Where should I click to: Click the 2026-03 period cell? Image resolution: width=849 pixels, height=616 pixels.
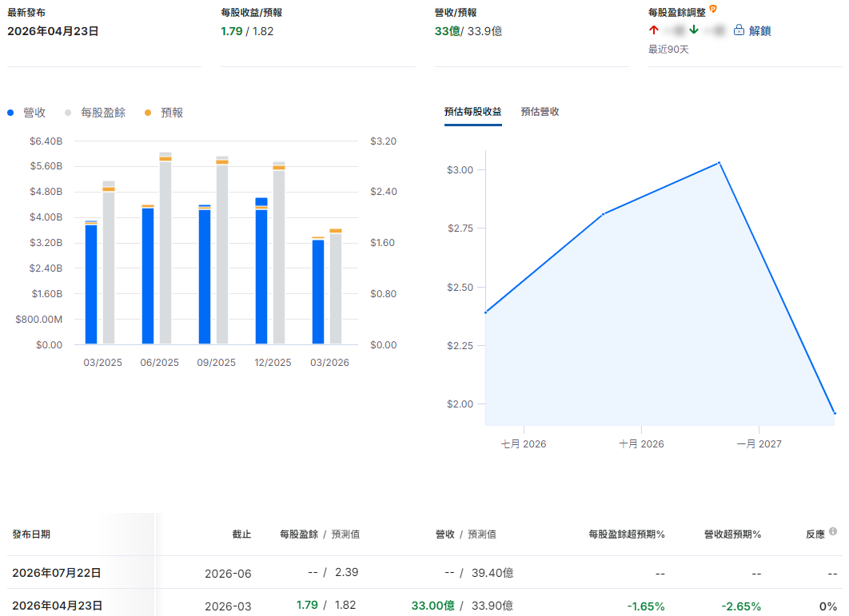click(228, 606)
